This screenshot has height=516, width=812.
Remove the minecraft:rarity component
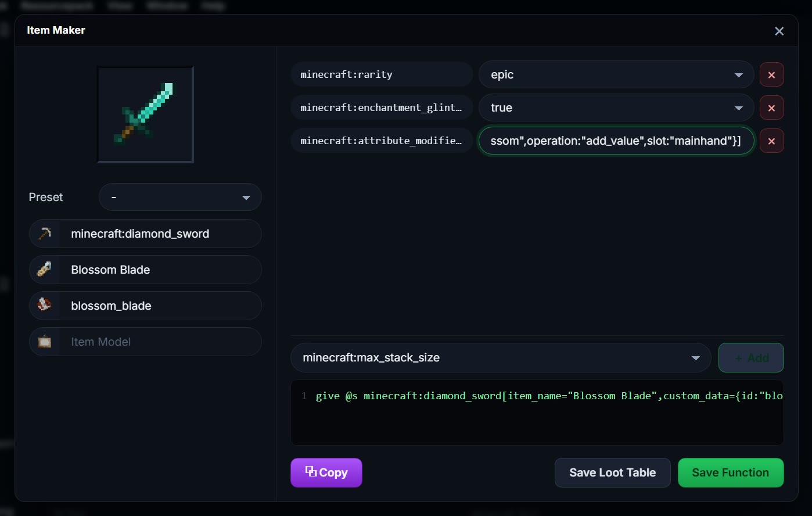(x=771, y=74)
